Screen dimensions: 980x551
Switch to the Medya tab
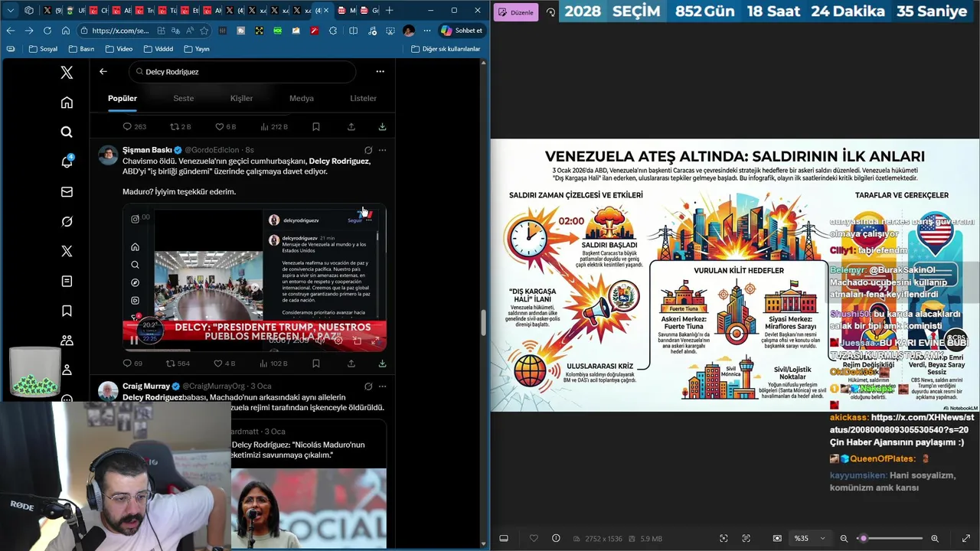point(302,98)
